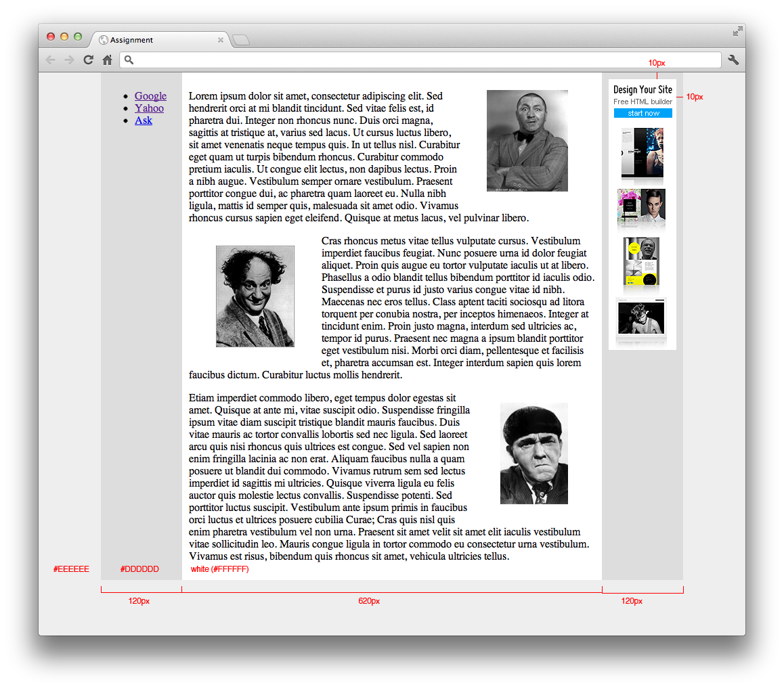Click the Moe photo beside third paragraph
This screenshot has height=689, width=784.
[x=534, y=453]
